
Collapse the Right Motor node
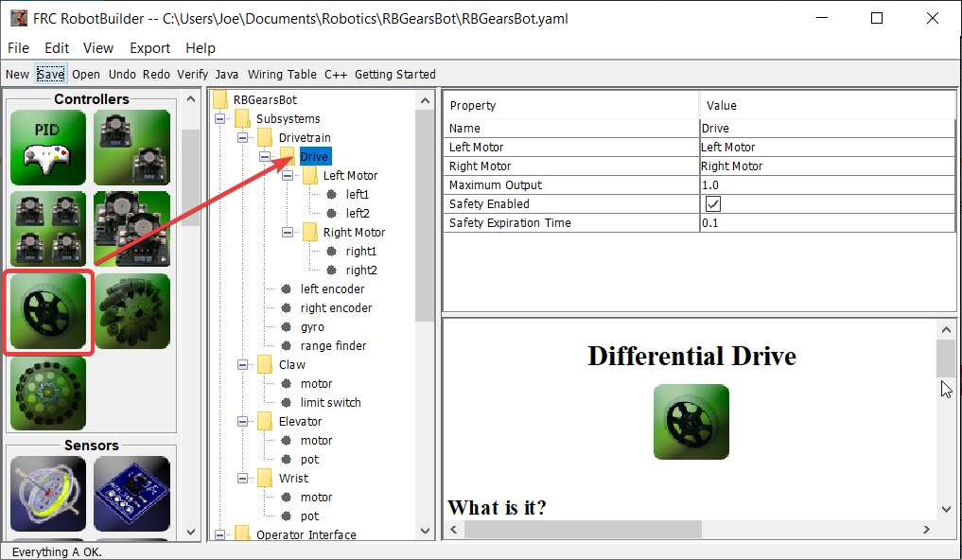(x=288, y=233)
